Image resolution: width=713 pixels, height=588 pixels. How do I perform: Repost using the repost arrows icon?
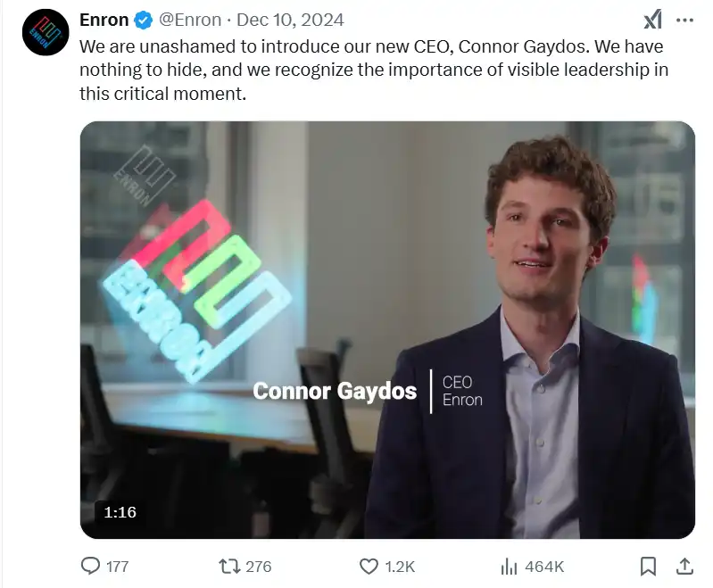point(229,566)
